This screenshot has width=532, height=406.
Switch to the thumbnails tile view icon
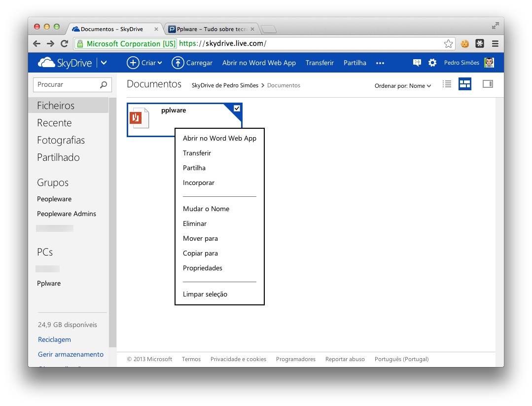click(465, 84)
